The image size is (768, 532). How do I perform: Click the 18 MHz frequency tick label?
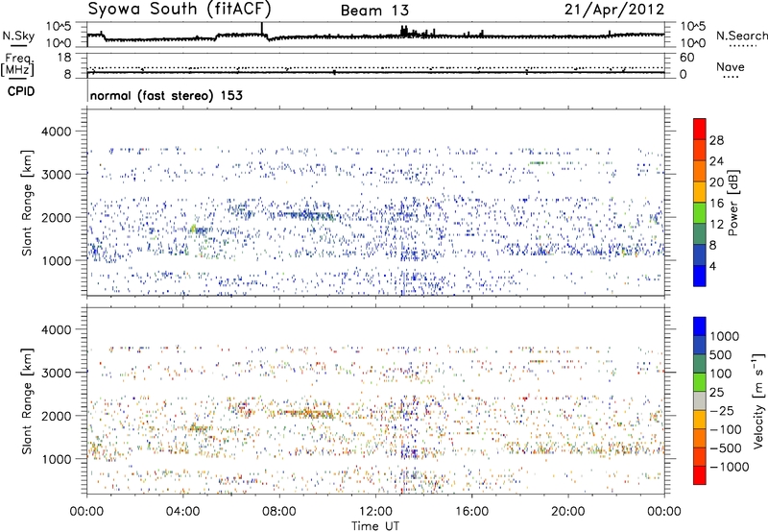(x=64, y=57)
